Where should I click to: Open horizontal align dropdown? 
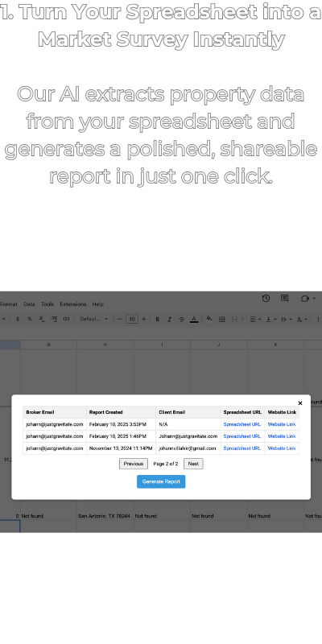pos(256,319)
